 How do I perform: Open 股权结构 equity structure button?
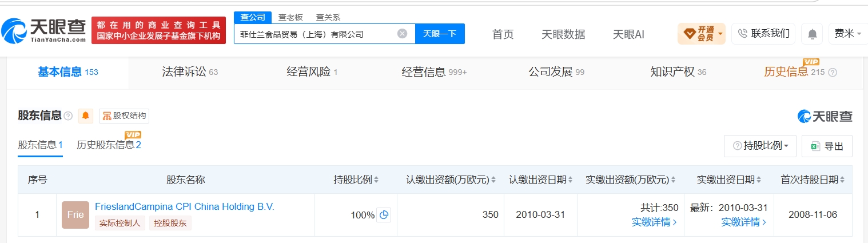[x=124, y=116]
